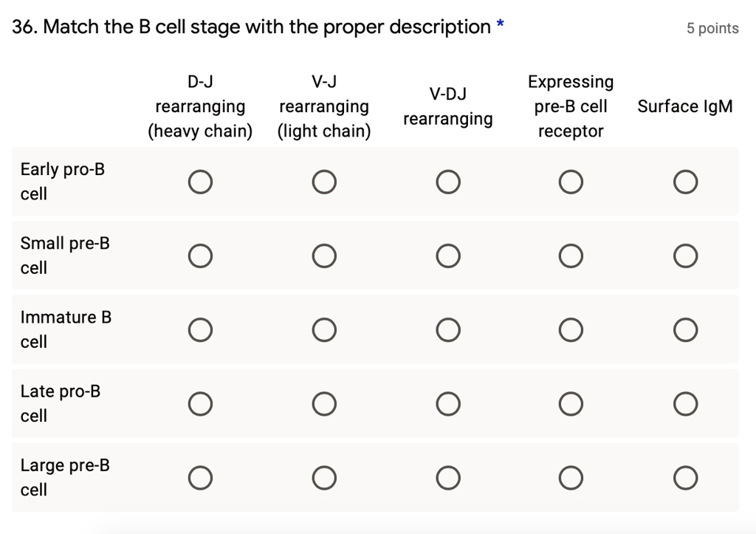Viewport: 756px width, 534px height.
Task: Select pre-B cell receptor for Late pro-B cell
Action: pos(570,403)
